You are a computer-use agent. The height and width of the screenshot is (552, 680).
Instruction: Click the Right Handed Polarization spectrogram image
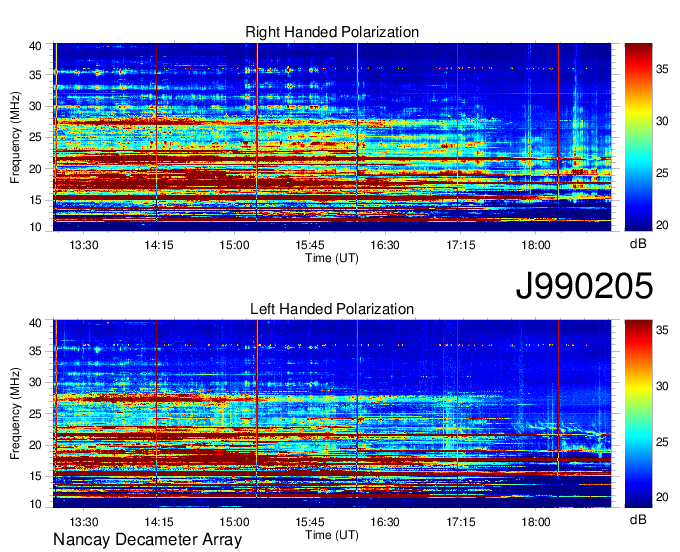click(x=332, y=137)
